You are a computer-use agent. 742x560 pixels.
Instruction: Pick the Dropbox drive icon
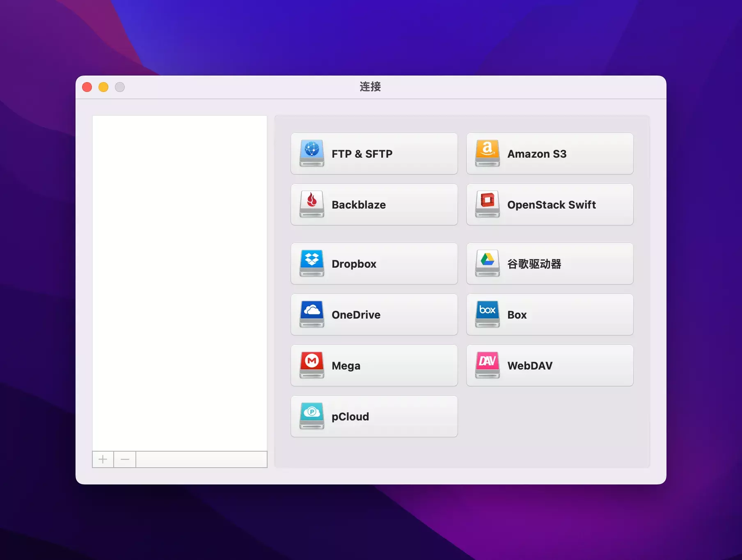click(312, 263)
